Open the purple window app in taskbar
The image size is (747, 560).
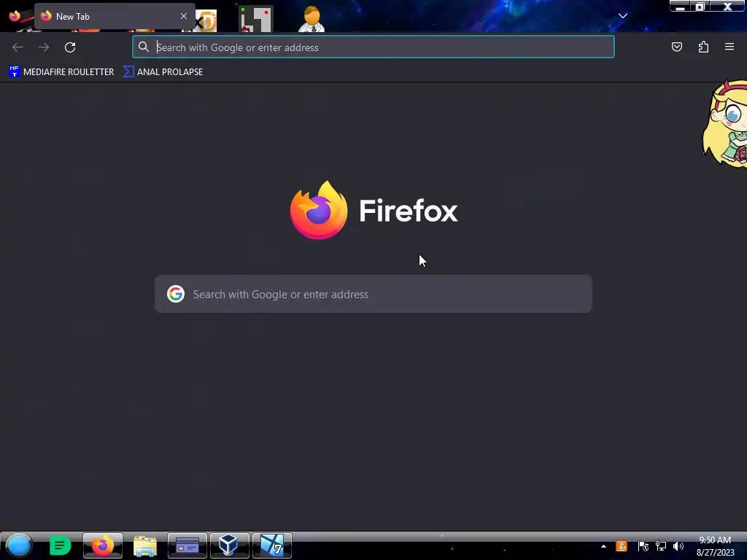pyautogui.click(x=187, y=545)
